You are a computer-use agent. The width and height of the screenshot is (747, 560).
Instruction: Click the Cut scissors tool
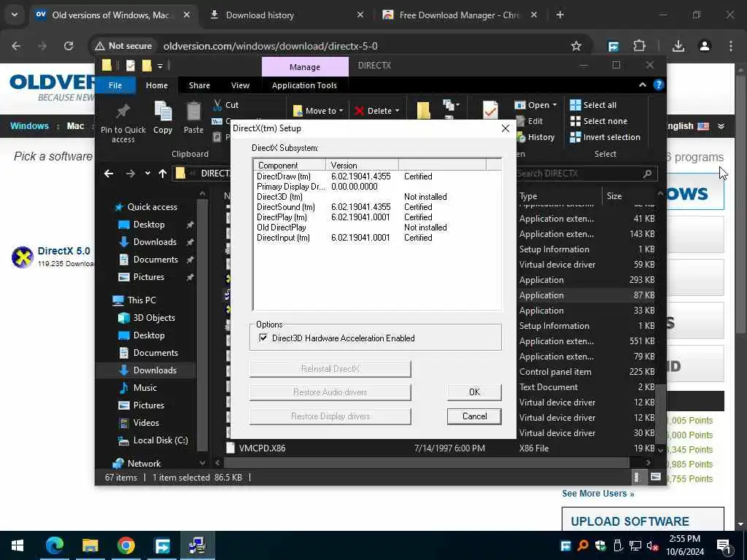(217, 105)
